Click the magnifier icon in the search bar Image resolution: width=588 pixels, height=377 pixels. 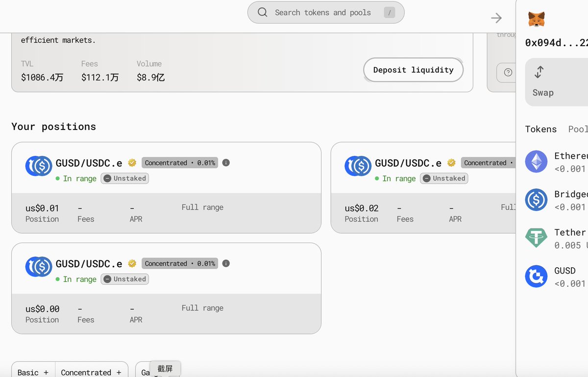[263, 12]
